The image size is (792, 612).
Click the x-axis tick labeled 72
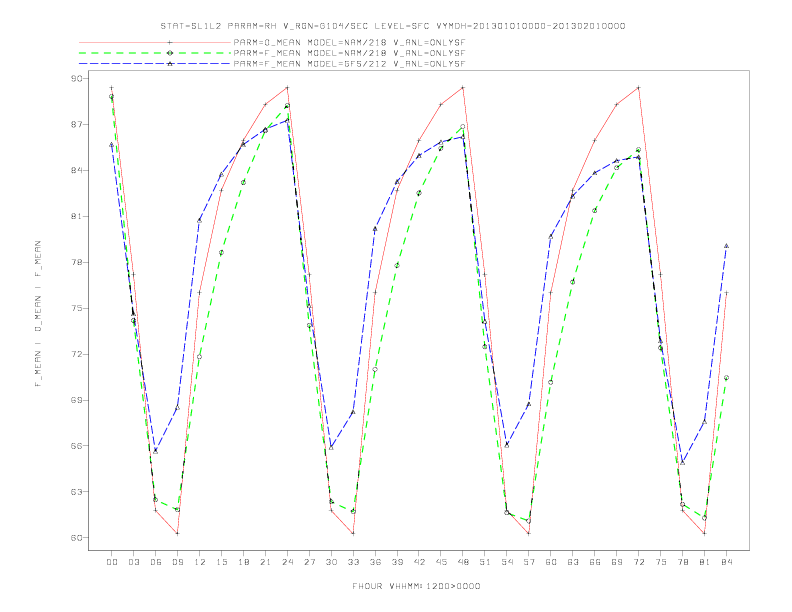point(638,562)
